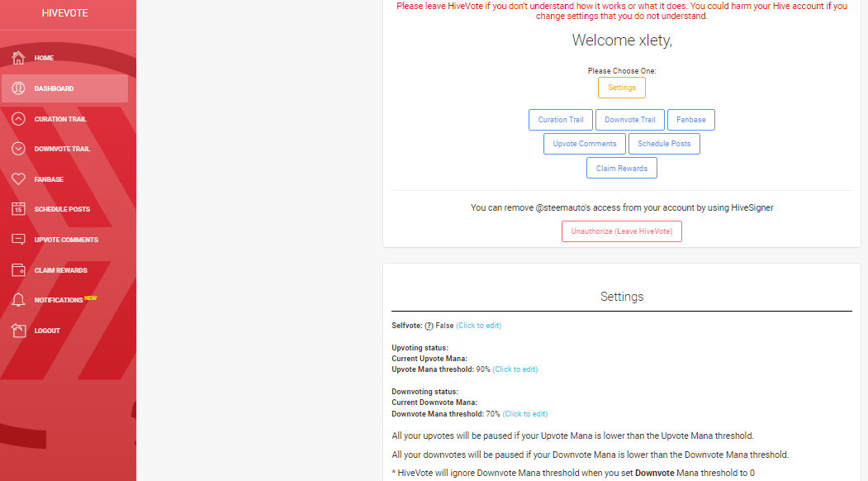Click the 'Upvoting status:' label
868x481 pixels.
coord(420,348)
